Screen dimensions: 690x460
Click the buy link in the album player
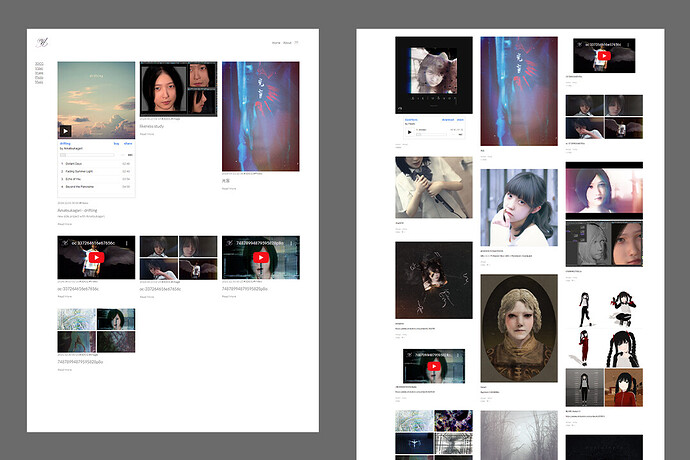[116, 144]
